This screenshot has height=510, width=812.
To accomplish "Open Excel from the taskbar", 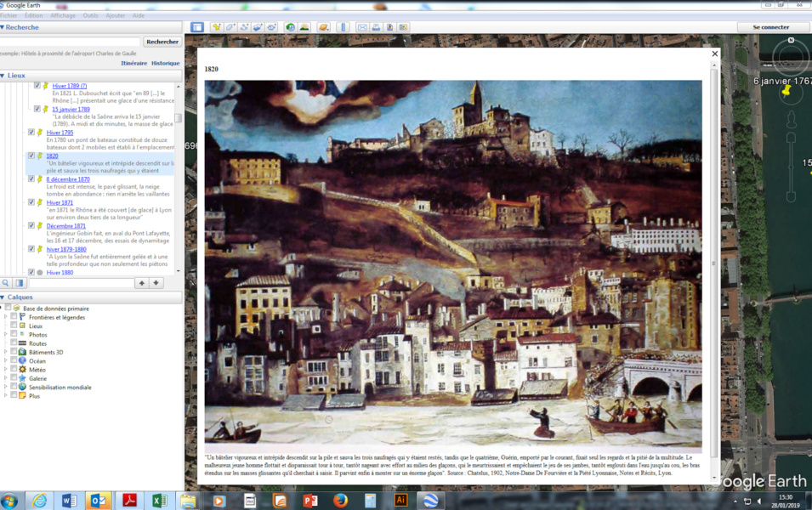I will (159, 500).
